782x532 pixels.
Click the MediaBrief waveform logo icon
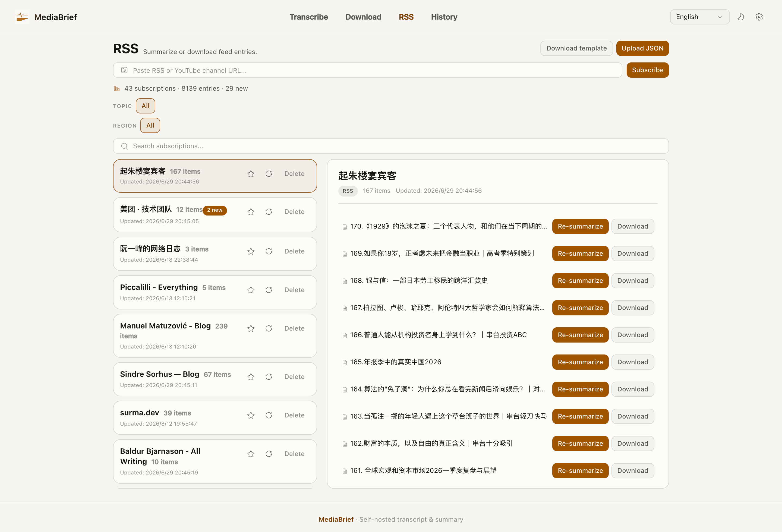pos(22,17)
